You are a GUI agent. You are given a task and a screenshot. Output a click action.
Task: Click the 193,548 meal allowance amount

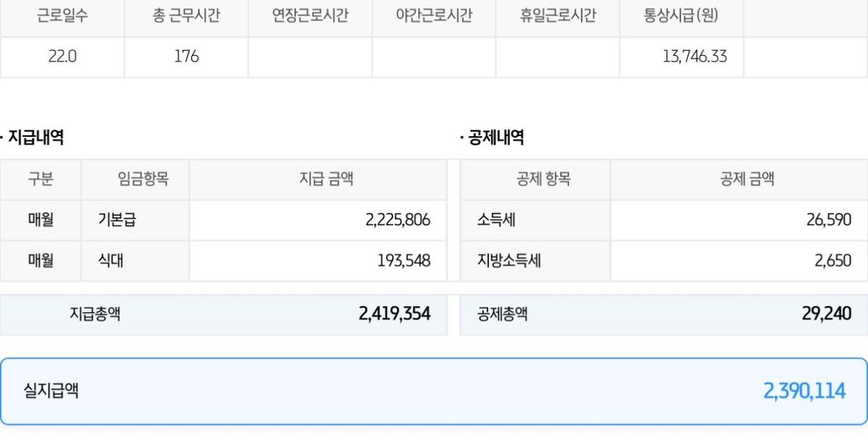(x=403, y=260)
